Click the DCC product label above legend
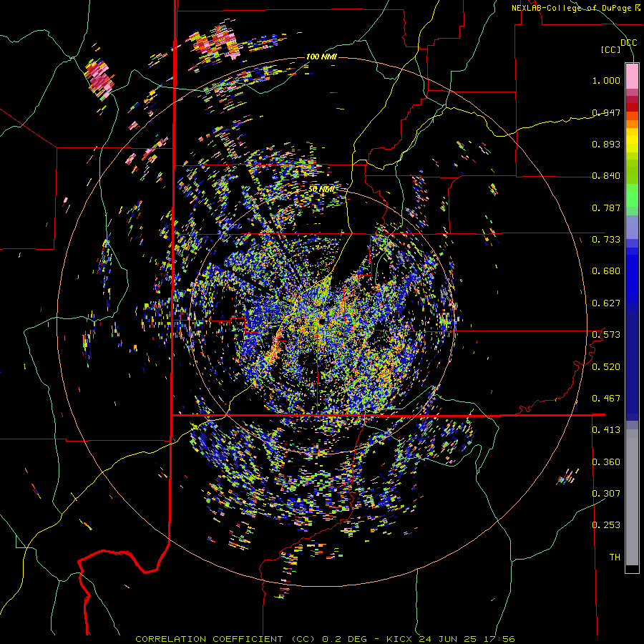This screenshot has height=644, width=644. 628,43
